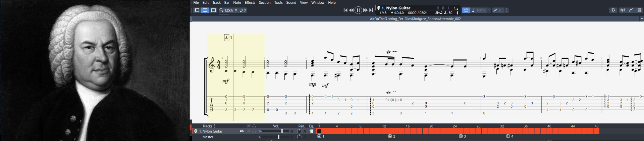Viewport: 644px width, 141px height.
Task: Toggle Nylon Guitar pan automation A
Action: point(305,131)
